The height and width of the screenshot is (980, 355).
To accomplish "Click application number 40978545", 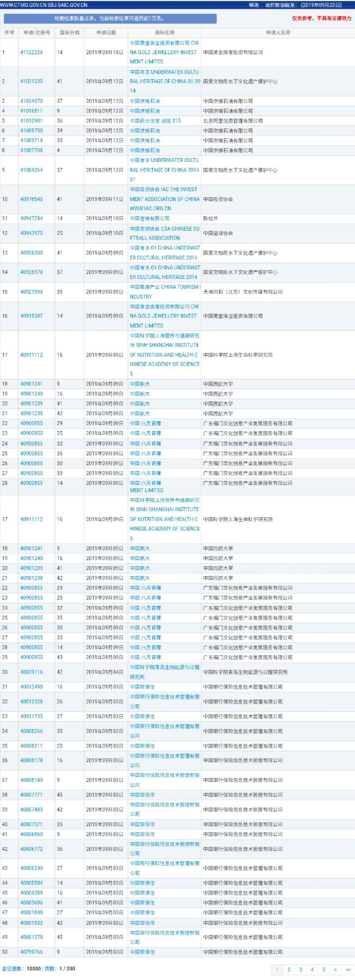I will [31, 199].
